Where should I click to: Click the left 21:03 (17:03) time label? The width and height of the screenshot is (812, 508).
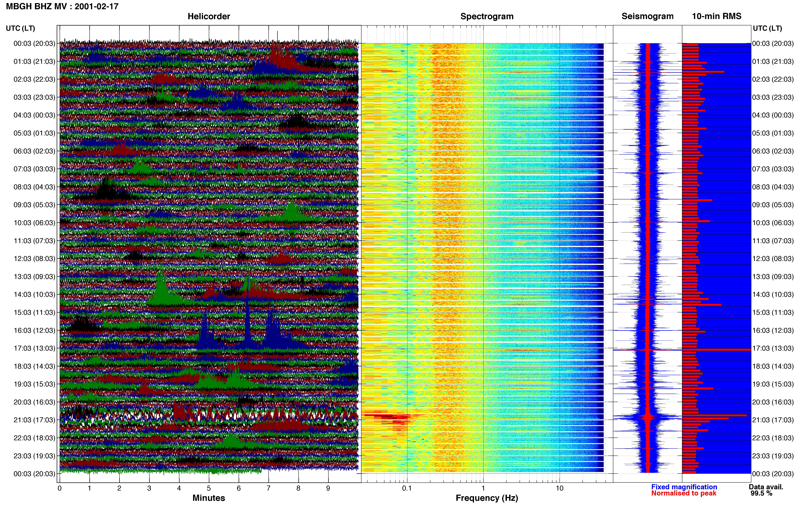pos(34,420)
